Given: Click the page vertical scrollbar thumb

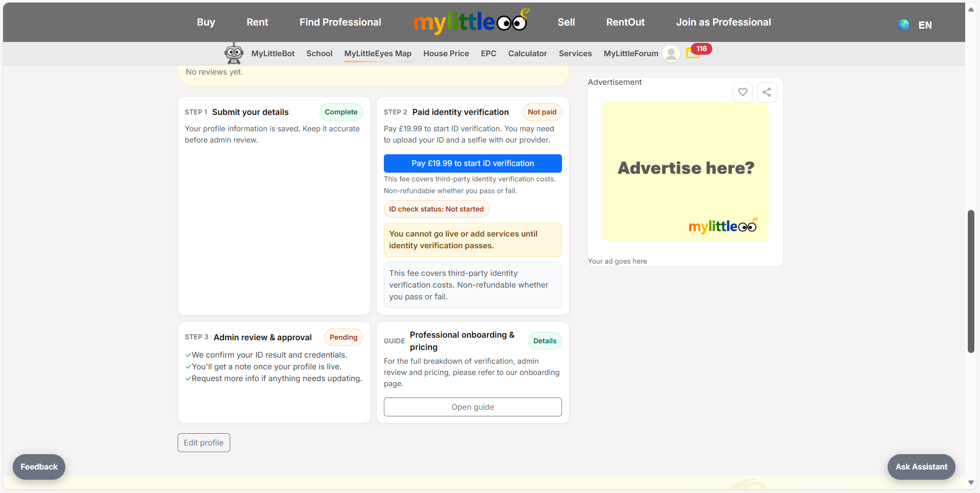Looking at the screenshot, I should (x=971, y=281).
